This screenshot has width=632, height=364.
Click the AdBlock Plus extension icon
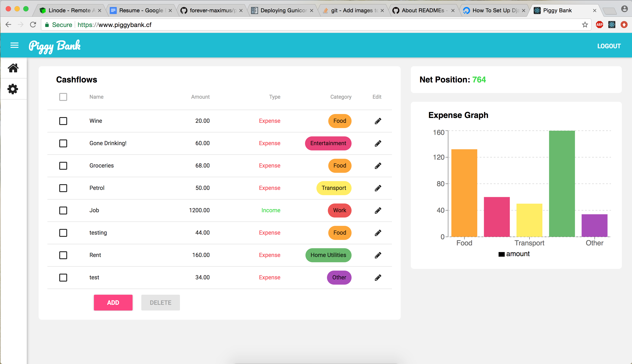point(599,25)
